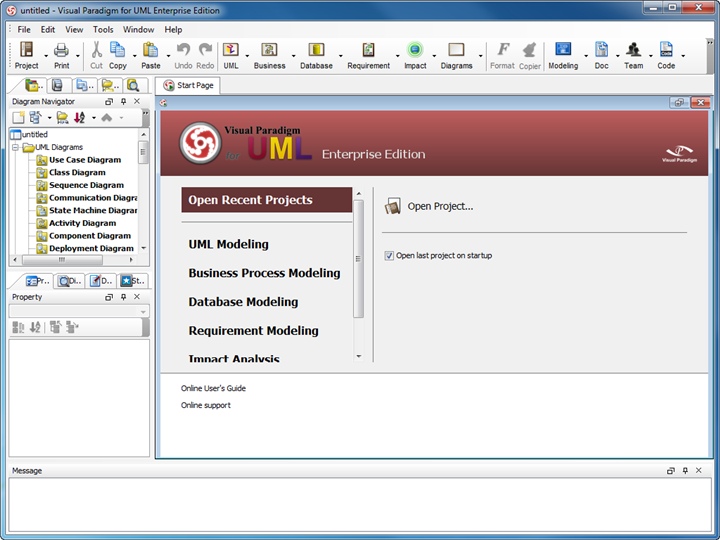Collapse the UML Diagrams tree node
Screen dimensions: 720x540
click(x=16, y=147)
